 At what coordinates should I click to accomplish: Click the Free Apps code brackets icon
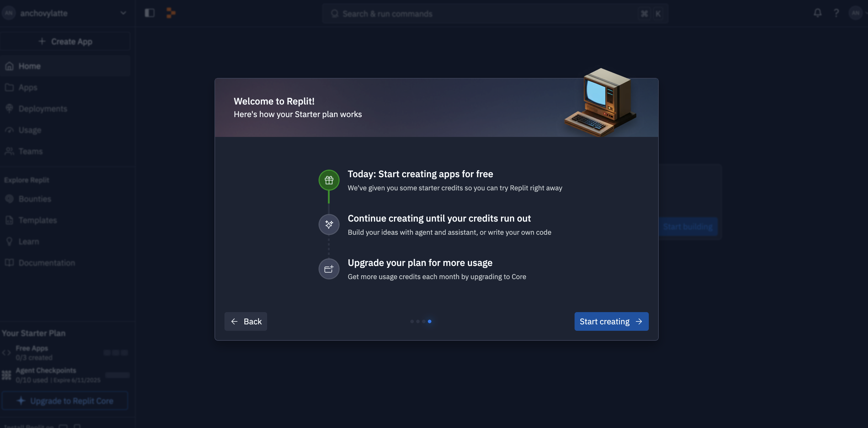pyautogui.click(x=6, y=353)
